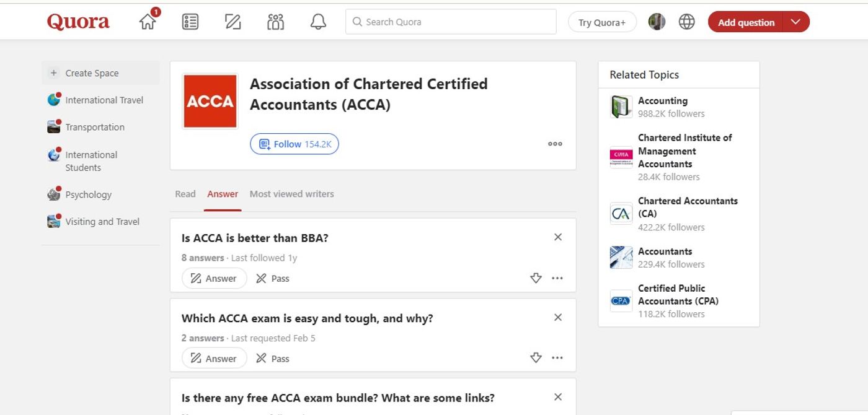Click the International Travel space icon

pos(54,100)
